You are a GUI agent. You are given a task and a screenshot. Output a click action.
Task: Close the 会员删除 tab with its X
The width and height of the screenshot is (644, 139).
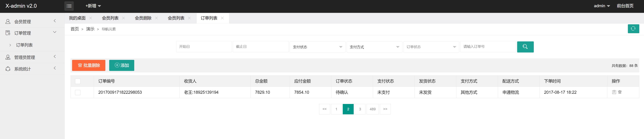tap(156, 18)
